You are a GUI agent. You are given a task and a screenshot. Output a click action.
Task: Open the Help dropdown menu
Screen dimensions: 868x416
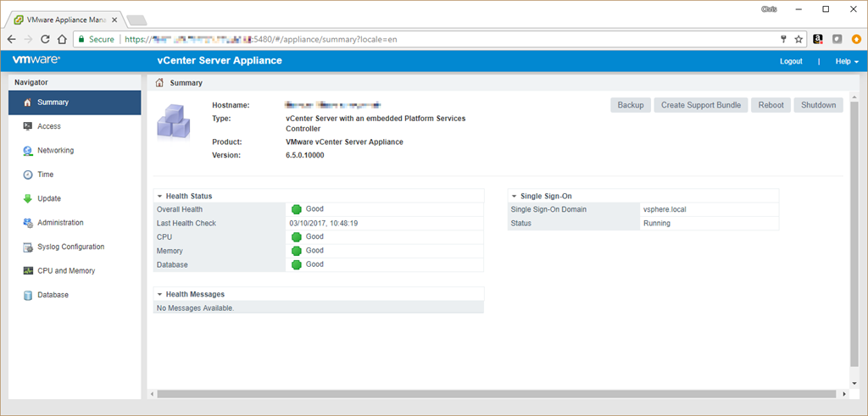(x=847, y=61)
